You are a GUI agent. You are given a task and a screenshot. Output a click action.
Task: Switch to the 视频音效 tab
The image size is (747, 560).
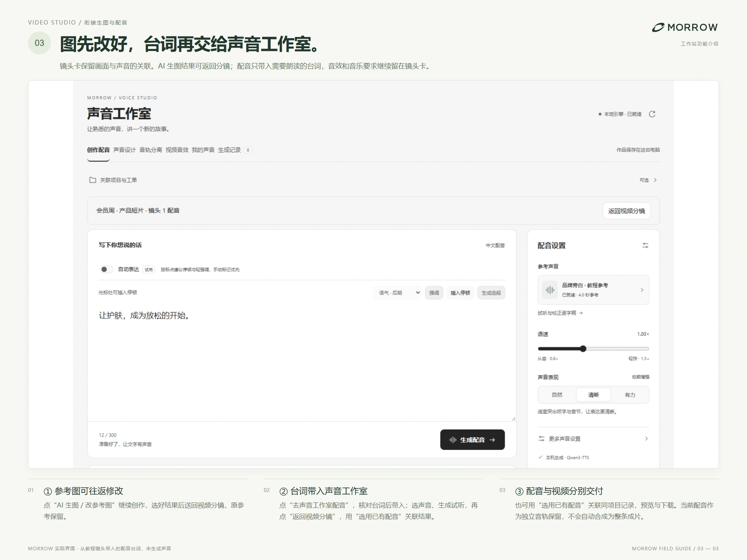pyautogui.click(x=177, y=150)
